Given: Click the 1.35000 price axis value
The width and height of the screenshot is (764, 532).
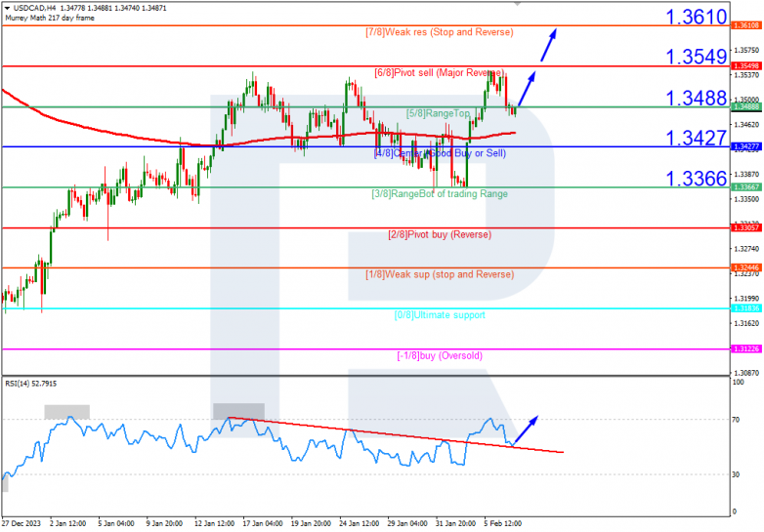Looking at the screenshot, I should click(x=746, y=100).
